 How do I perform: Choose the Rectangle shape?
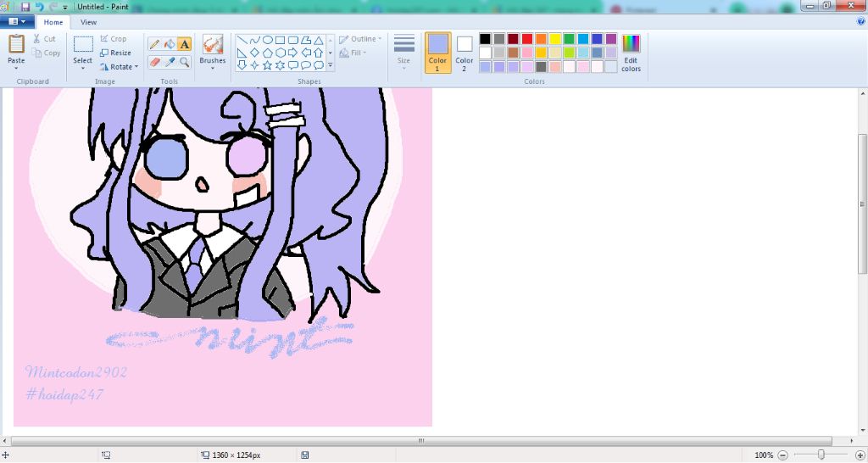coord(280,40)
